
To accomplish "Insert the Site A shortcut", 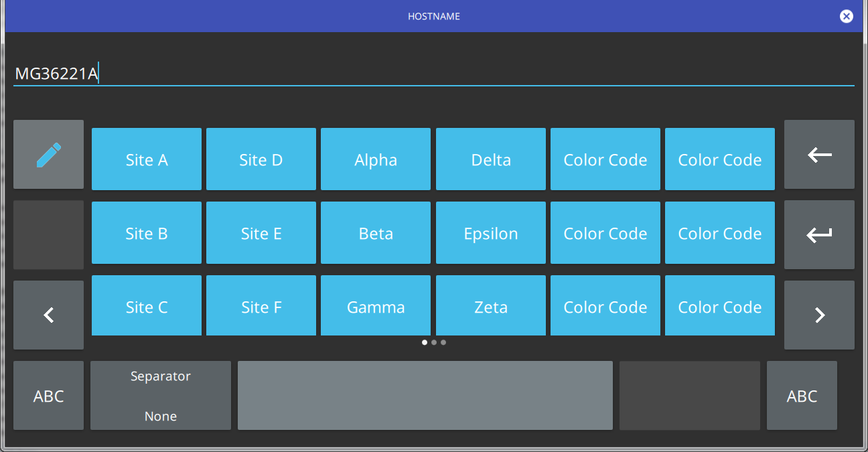I will [x=147, y=159].
